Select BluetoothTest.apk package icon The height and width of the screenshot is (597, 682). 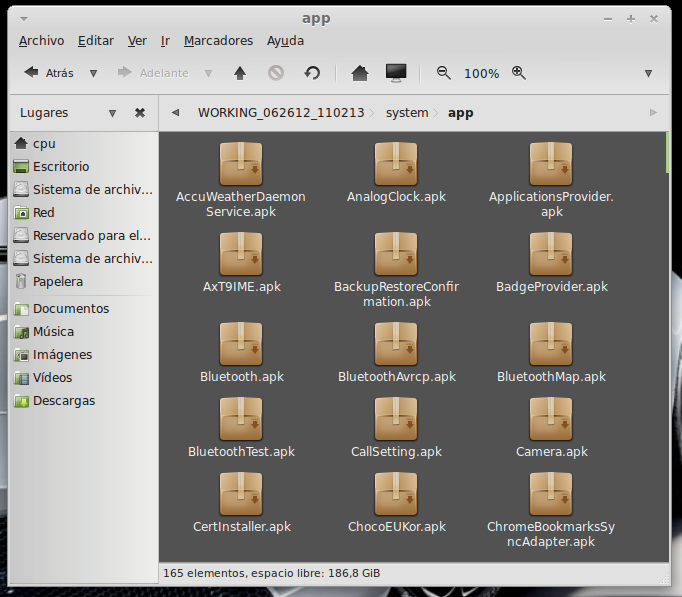(x=241, y=419)
